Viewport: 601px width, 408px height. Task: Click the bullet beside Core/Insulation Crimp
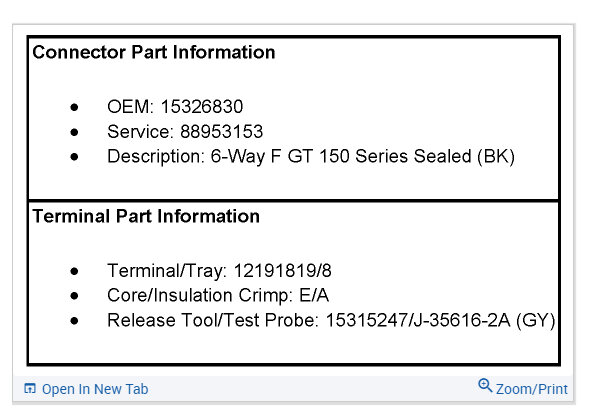point(74,296)
